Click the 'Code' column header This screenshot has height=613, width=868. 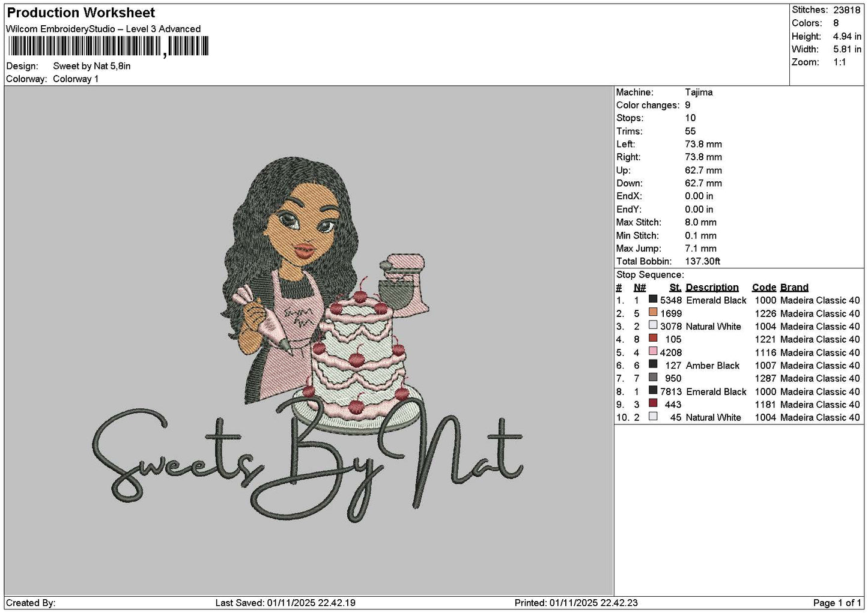coord(764,288)
